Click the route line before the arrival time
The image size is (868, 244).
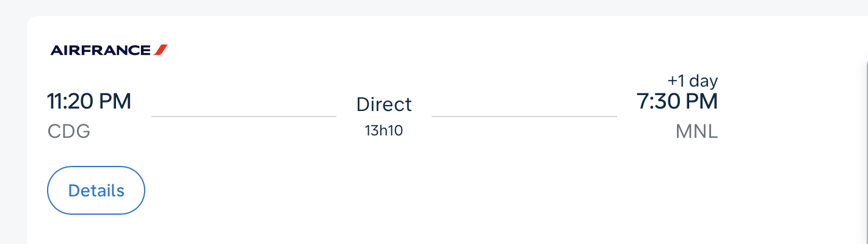click(524, 116)
